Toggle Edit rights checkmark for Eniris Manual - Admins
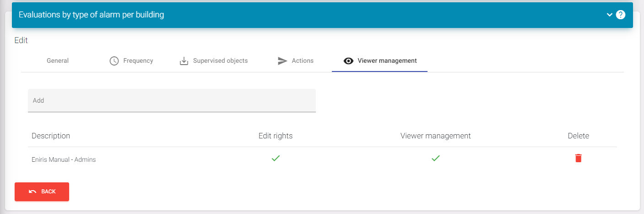 [x=275, y=158]
